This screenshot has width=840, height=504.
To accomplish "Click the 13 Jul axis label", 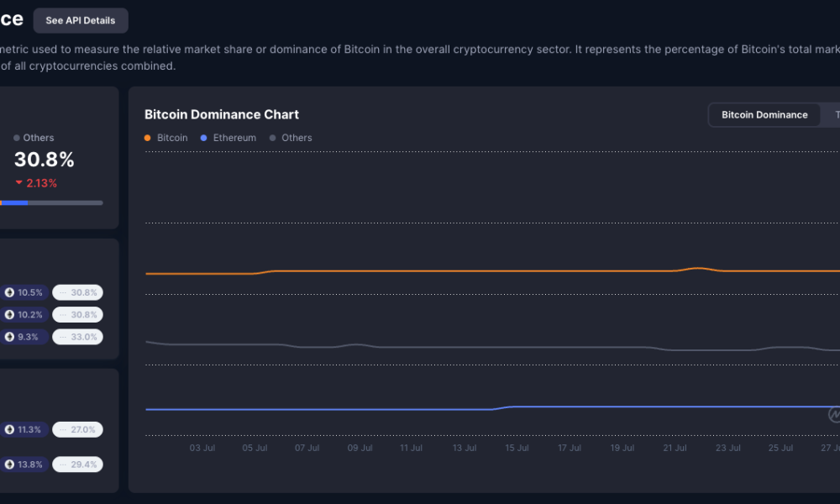I will coord(464,448).
